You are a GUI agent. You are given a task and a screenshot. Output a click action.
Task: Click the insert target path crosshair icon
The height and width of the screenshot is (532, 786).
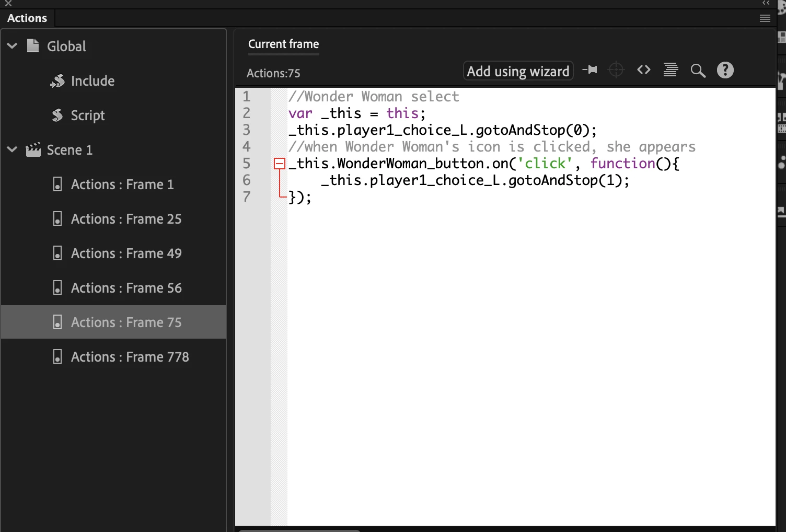point(616,70)
